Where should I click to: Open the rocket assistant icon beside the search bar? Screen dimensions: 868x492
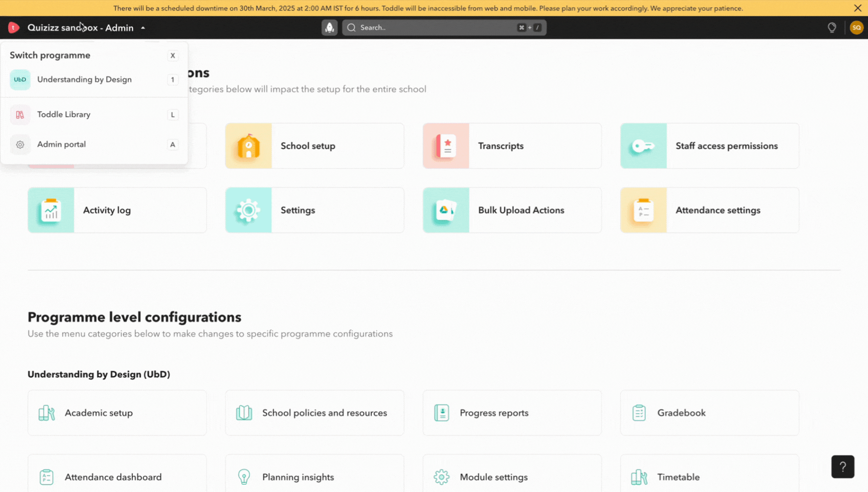click(329, 27)
